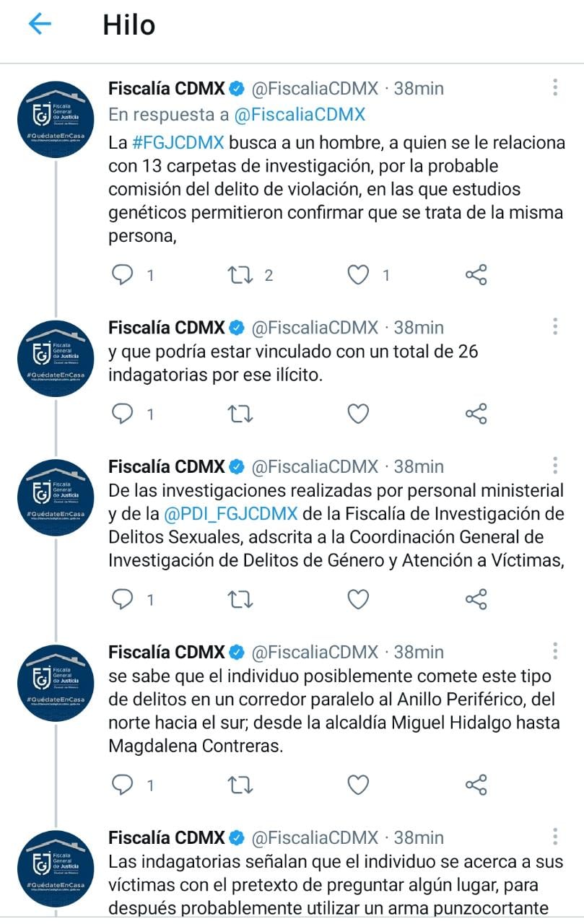Retweet the '26 indagatorias' tweet
The height and width of the screenshot is (924, 584).
(x=240, y=414)
